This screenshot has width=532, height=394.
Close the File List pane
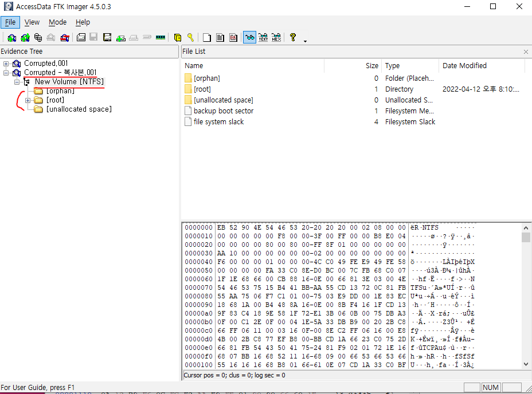tap(526, 52)
